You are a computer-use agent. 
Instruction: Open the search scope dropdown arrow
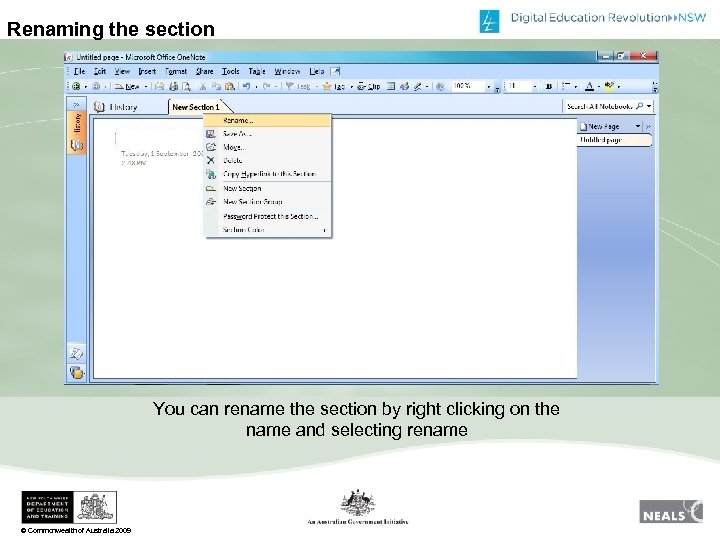[x=649, y=106]
